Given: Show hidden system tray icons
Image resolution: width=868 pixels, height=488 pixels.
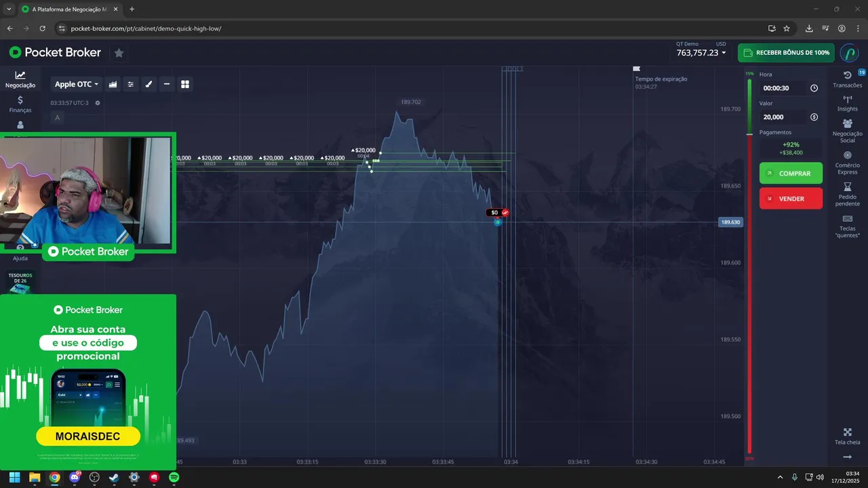Looking at the screenshot, I should [x=780, y=477].
